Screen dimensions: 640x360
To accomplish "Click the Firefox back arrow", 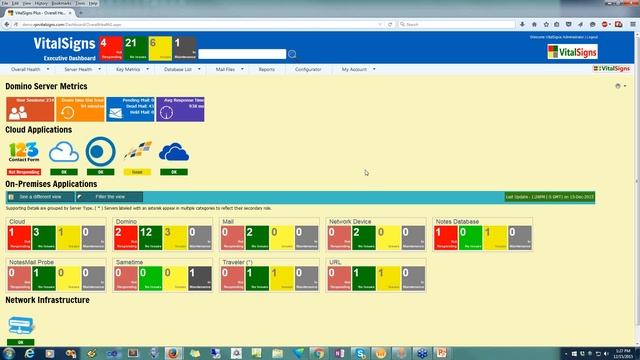I will pyautogui.click(x=7, y=24).
